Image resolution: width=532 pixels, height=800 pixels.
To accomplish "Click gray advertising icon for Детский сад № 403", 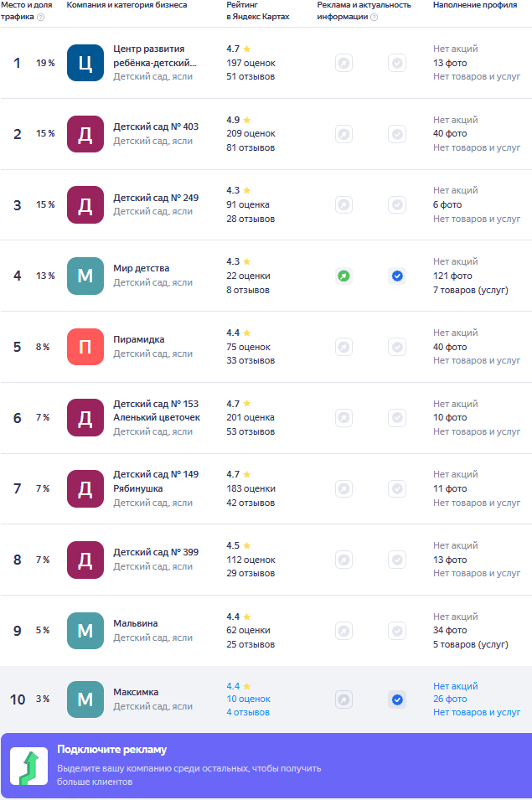I will [x=343, y=134].
